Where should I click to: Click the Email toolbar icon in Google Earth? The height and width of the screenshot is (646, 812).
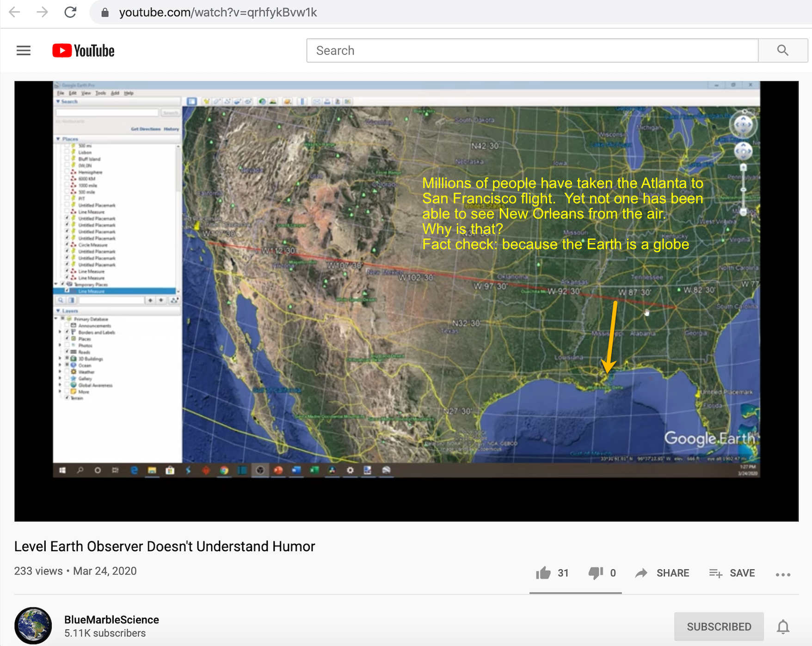pos(317,101)
